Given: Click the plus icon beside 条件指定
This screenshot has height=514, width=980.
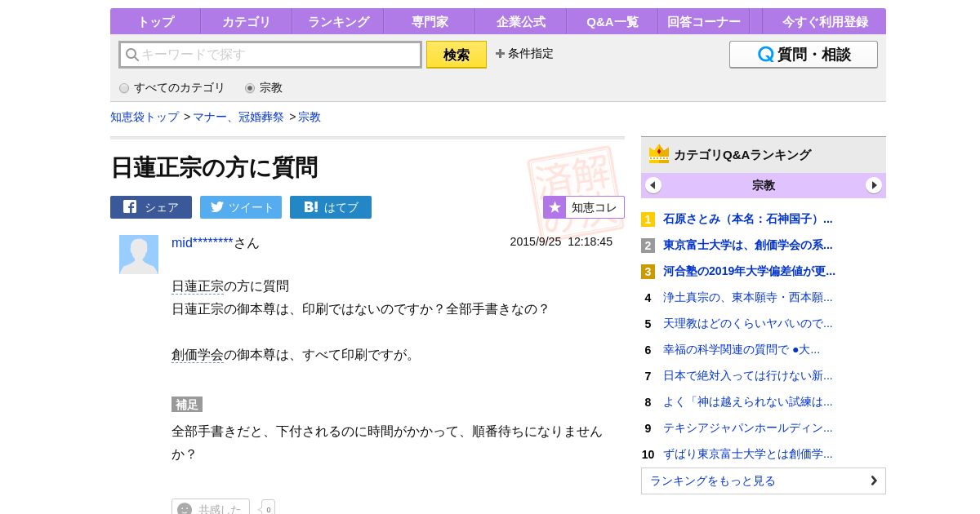Looking at the screenshot, I should click(x=500, y=53).
